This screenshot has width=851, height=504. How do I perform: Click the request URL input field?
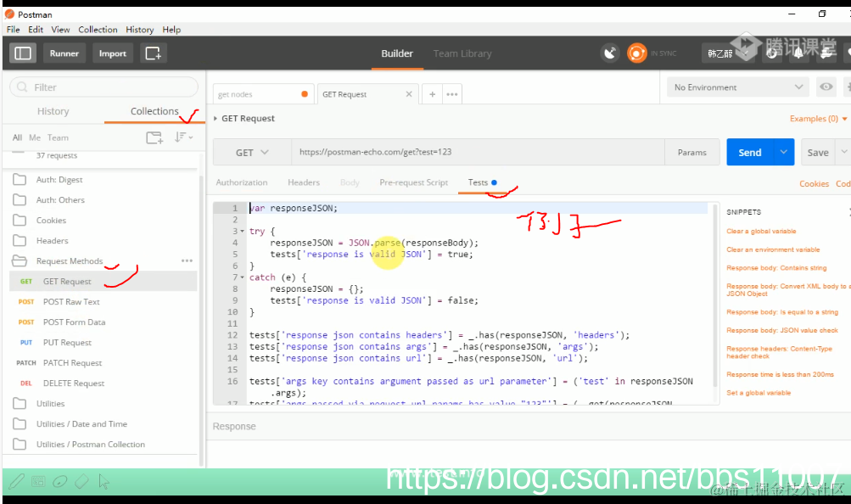[478, 152]
